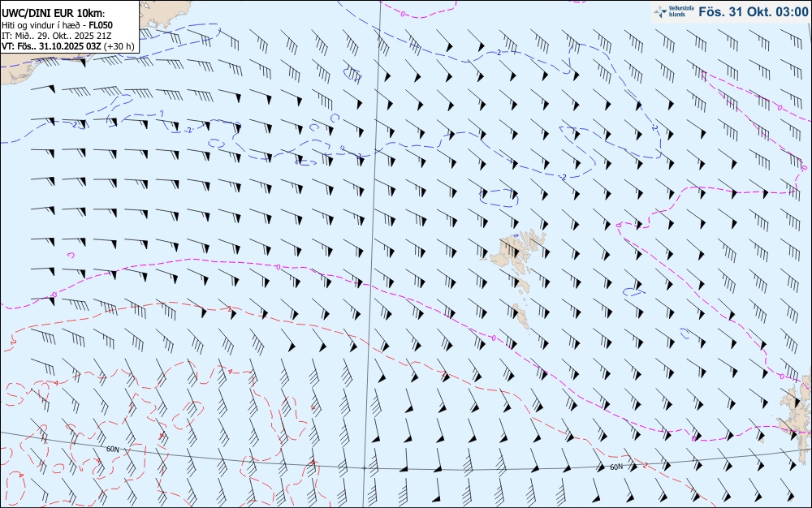The width and height of the screenshot is (812, 508).
Task: Click the '60N' latitude label on the right
Action: coord(616,467)
